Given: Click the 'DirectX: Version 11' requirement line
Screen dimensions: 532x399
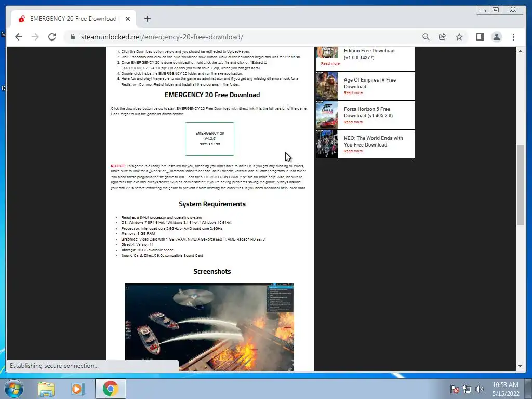Looking at the screenshot, I should tap(137, 245).
